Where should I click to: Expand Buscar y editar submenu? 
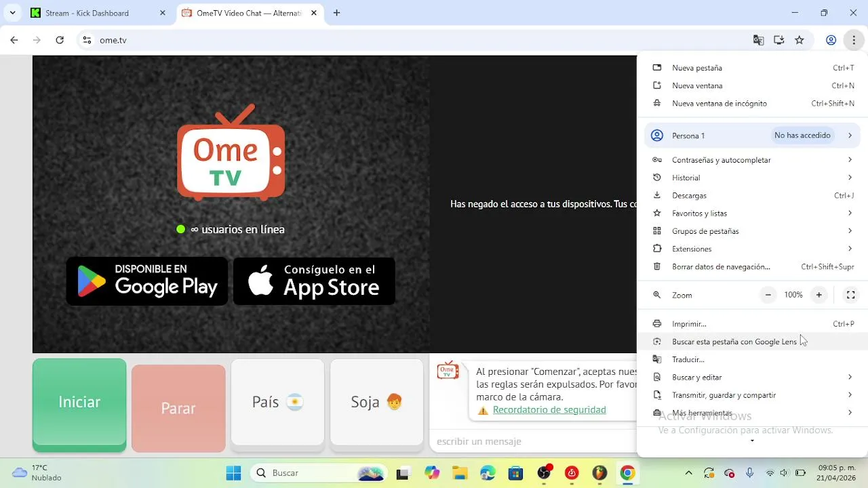pos(753,377)
